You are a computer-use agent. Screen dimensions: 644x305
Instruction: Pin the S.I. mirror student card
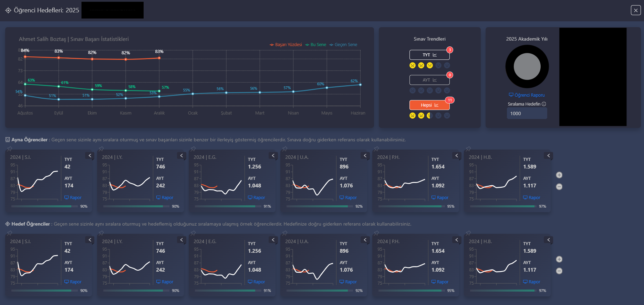[10, 149]
